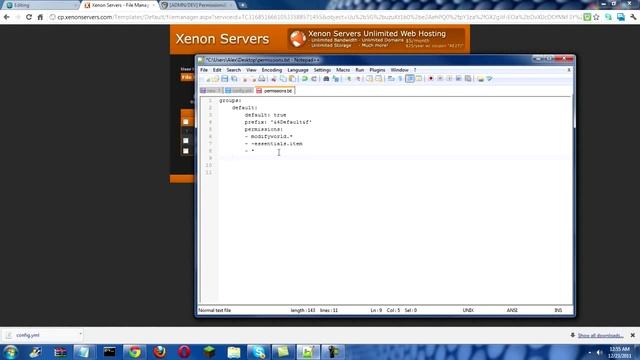640x360 pixels.
Task: Cut selection with the scissors icon
Action: (x=274, y=78)
